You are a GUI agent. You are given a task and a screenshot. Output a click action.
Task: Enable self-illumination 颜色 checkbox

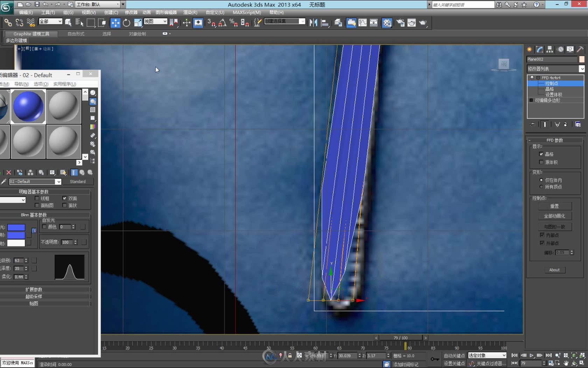44,227
